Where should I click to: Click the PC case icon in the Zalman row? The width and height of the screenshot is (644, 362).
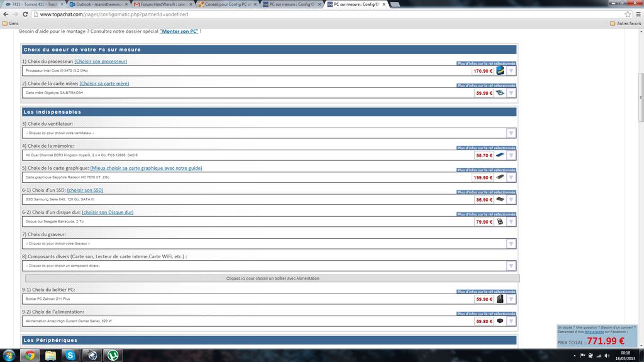pyautogui.click(x=499, y=299)
